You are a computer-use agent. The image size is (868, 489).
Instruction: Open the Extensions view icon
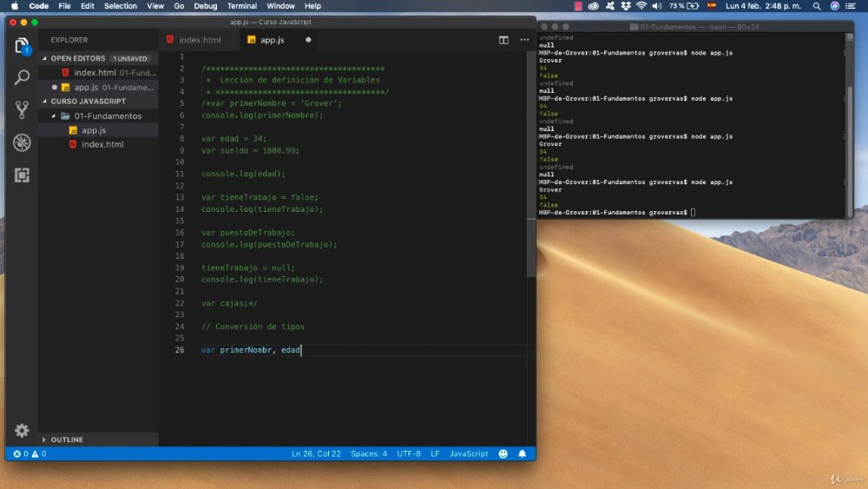[x=22, y=175]
